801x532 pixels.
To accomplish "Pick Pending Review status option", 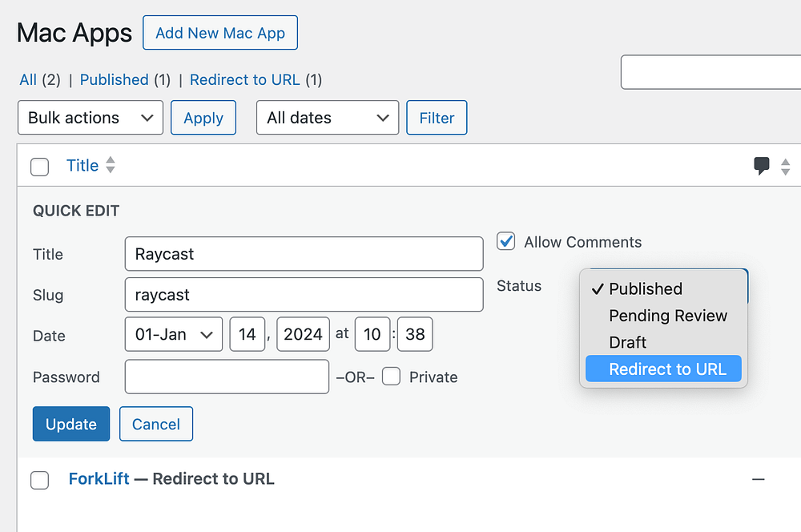I will [667, 316].
